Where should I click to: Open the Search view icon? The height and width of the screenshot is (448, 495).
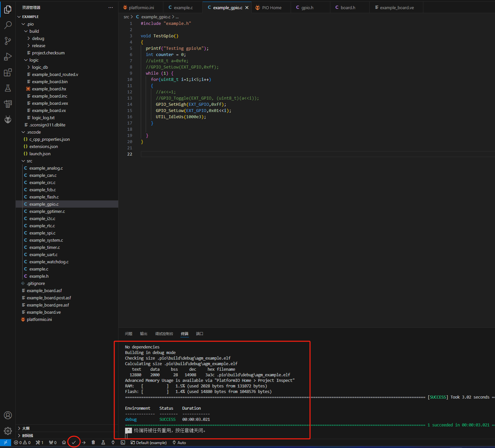tap(8, 25)
